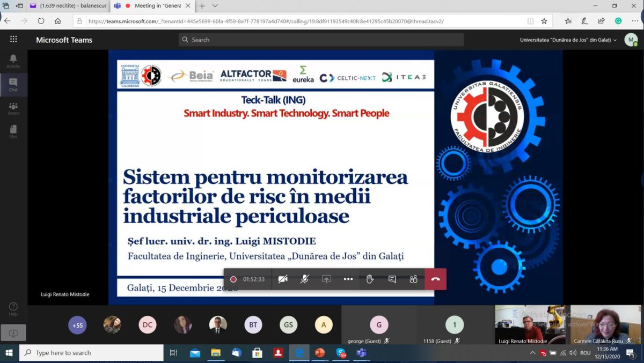Open Task View on the taskbar
The width and height of the screenshot is (644, 363).
[173, 353]
